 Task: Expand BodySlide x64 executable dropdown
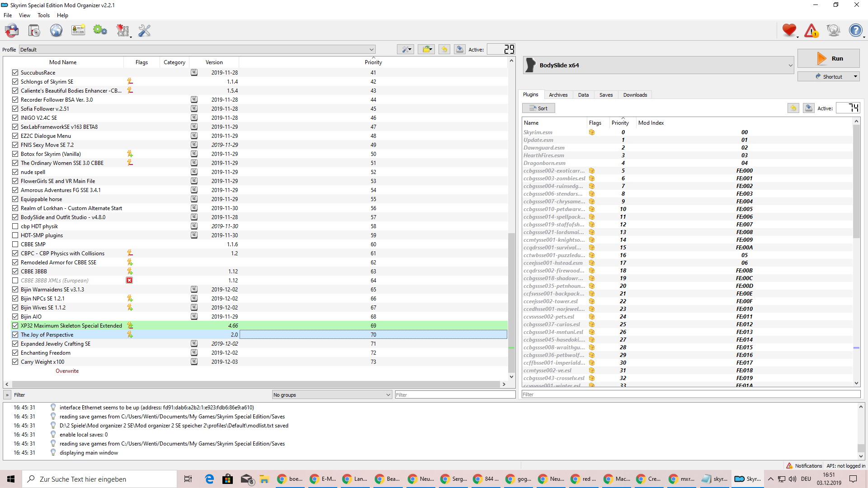(x=659, y=65)
